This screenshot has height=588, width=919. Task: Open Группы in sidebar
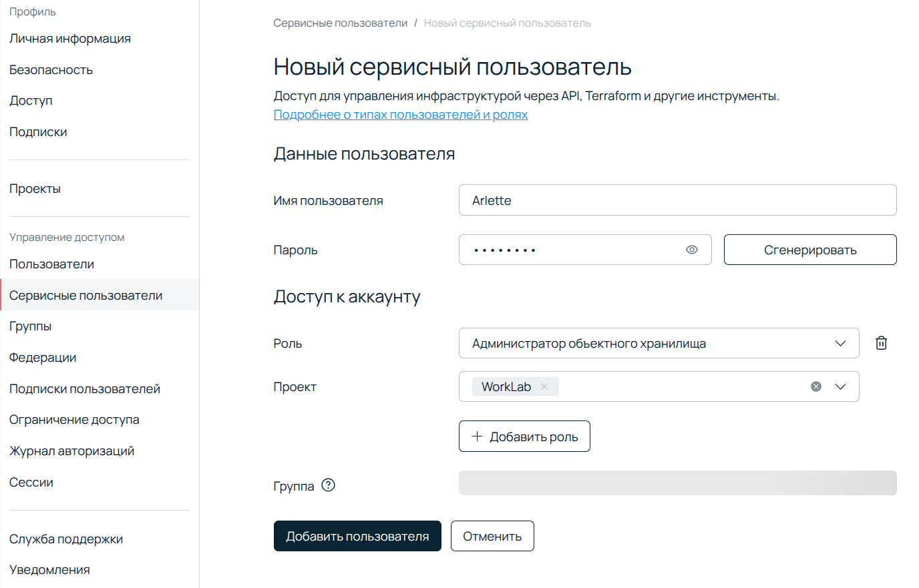point(30,326)
